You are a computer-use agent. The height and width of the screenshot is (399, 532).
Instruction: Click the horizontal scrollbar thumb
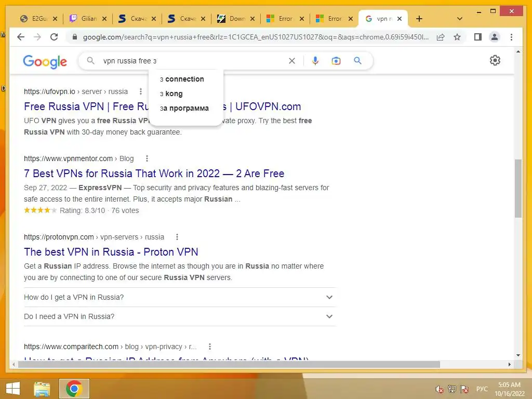tap(229, 364)
